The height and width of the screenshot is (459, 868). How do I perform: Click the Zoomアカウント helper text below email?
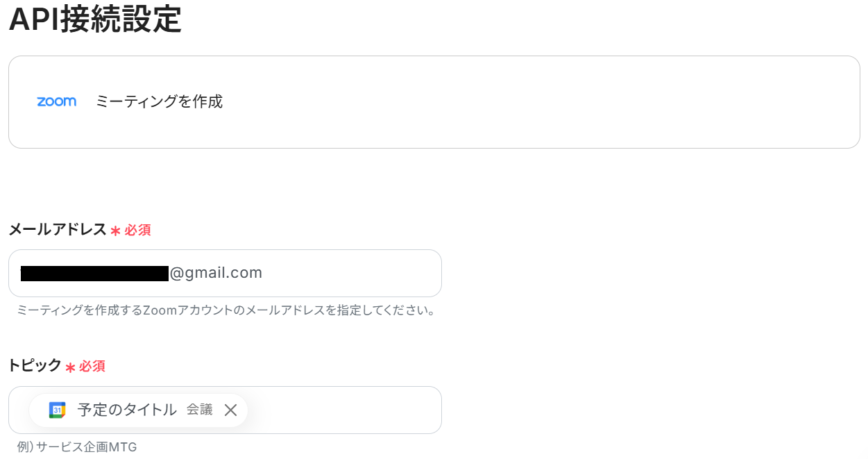226,310
